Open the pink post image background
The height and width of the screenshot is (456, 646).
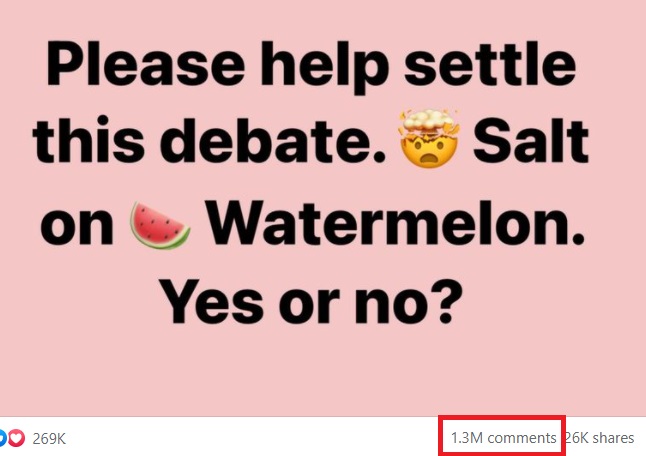[323, 208]
